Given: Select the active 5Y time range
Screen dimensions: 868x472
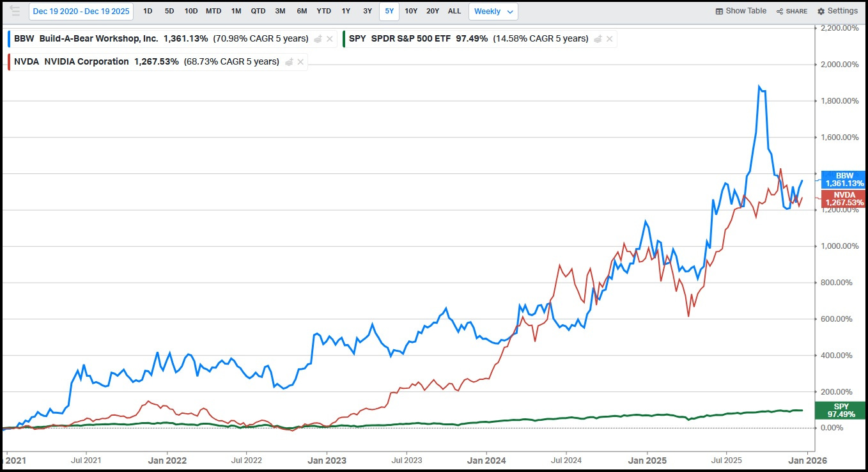Looking at the screenshot, I should click(x=389, y=12).
